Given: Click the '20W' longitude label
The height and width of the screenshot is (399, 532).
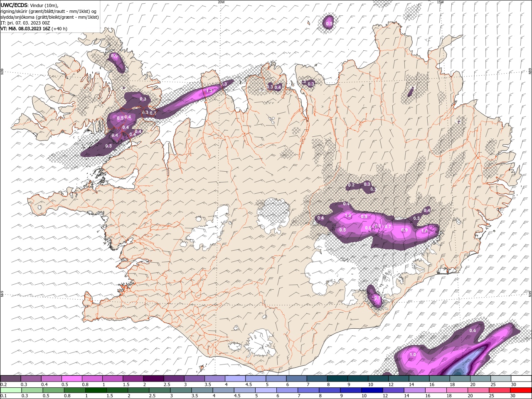Looking at the screenshot, I should click(221, 2).
